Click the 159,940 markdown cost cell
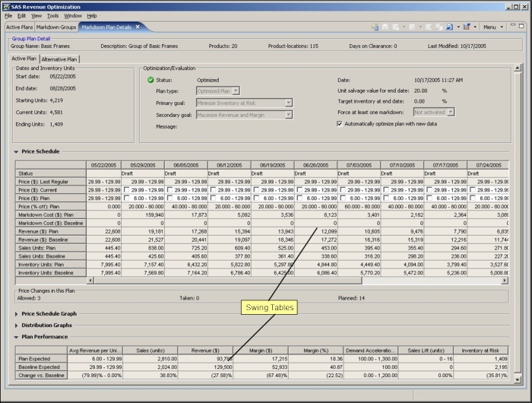The height and width of the screenshot is (403, 532). point(143,215)
